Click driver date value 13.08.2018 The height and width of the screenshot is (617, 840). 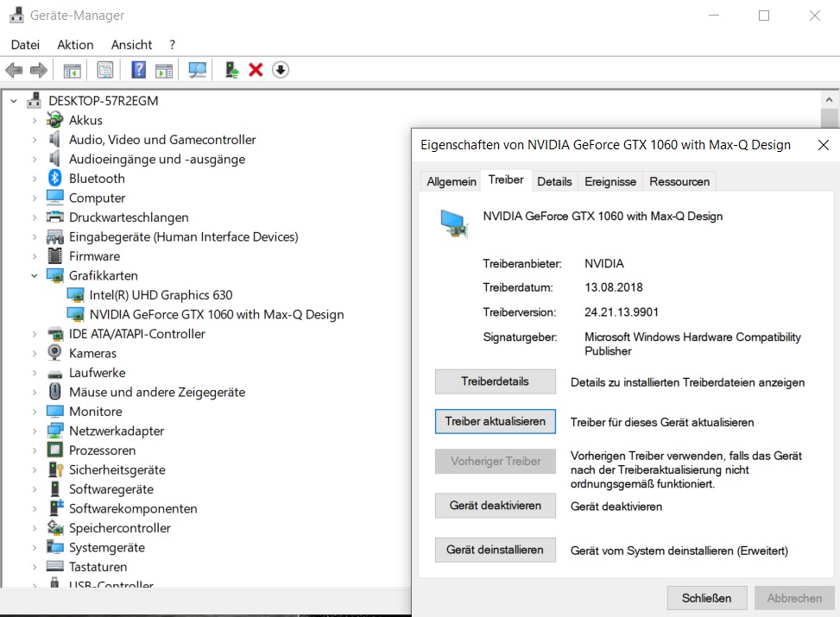[614, 287]
